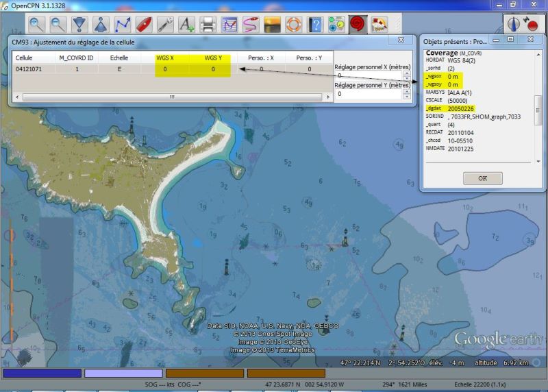Viewport: 548px width, 392px height.
Task: Click the first brown chart bar at bottom
Action: click(x=205, y=373)
